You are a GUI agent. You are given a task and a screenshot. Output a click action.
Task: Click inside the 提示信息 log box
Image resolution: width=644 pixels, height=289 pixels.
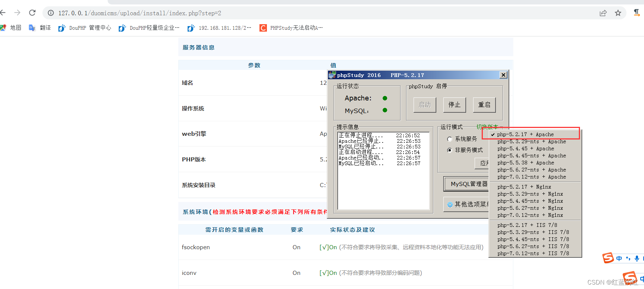click(383, 171)
